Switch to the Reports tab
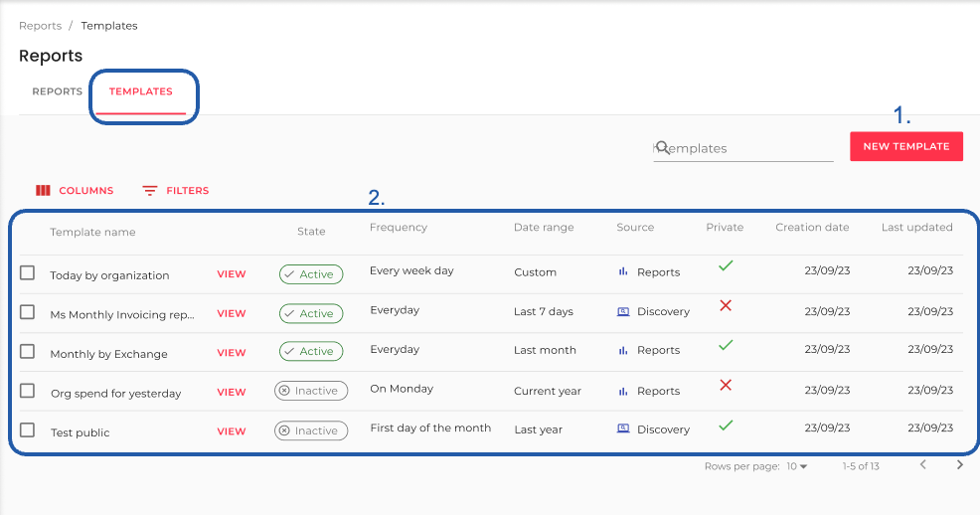The width and height of the screenshot is (980, 515). pyautogui.click(x=57, y=91)
